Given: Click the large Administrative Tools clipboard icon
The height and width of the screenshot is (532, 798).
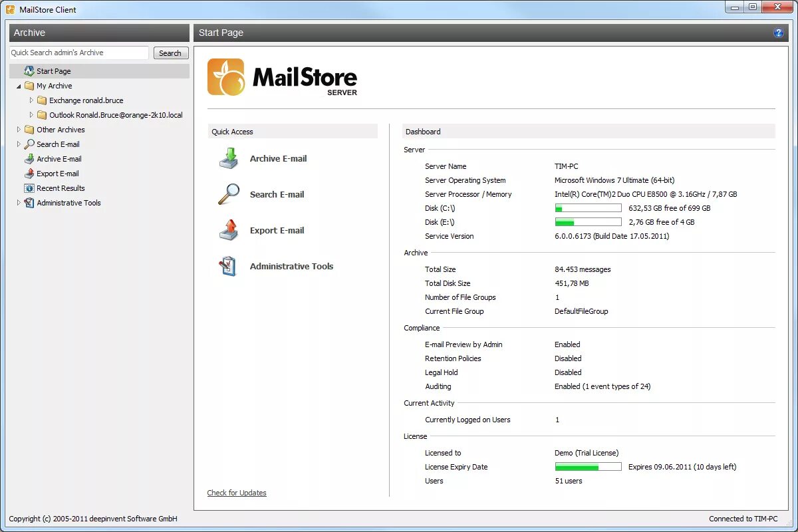Looking at the screenshot, I should coord(228,266).
